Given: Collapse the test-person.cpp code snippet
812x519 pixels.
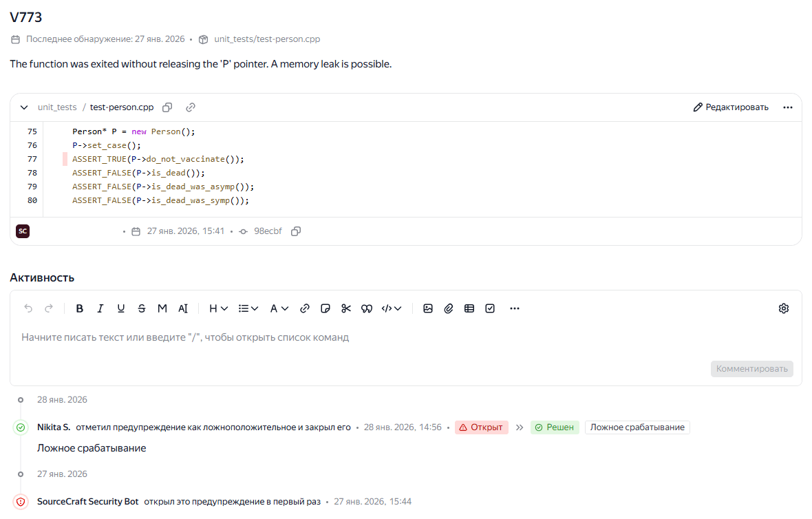Looking at the screenshot, I should [24, 107].
